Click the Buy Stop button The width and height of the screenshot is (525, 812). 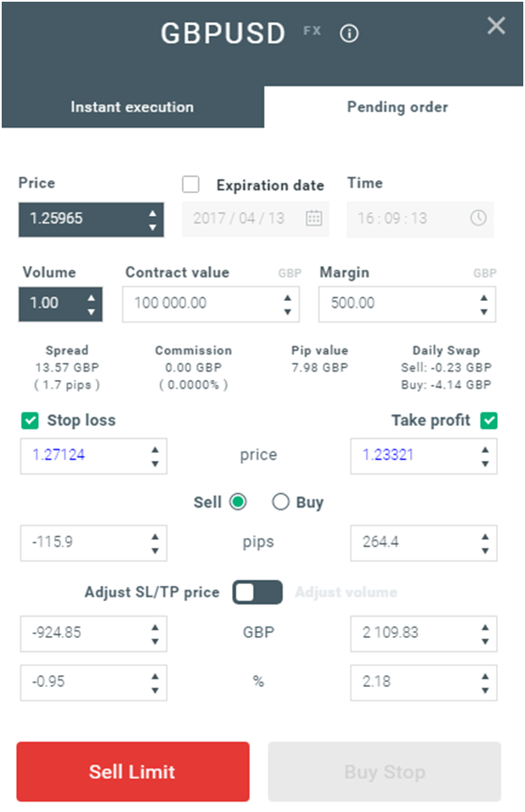(x=384, y=772)
